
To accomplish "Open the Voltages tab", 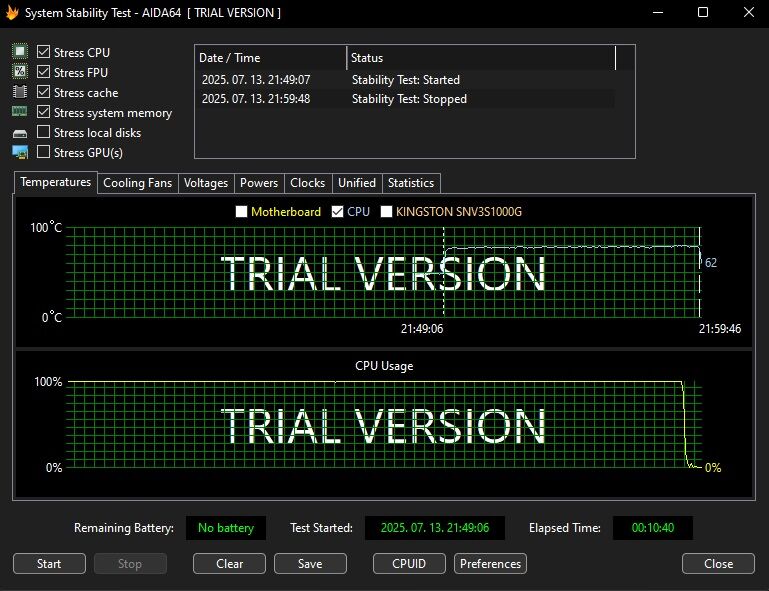I will pyautogui.click(x=205, y=183).
